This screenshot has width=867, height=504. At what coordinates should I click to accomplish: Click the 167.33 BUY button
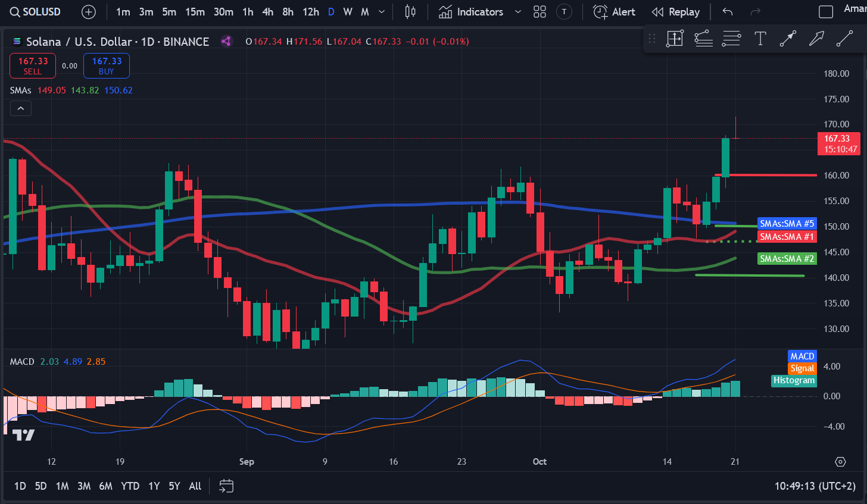pyautogui.click(x=107, y=65)
